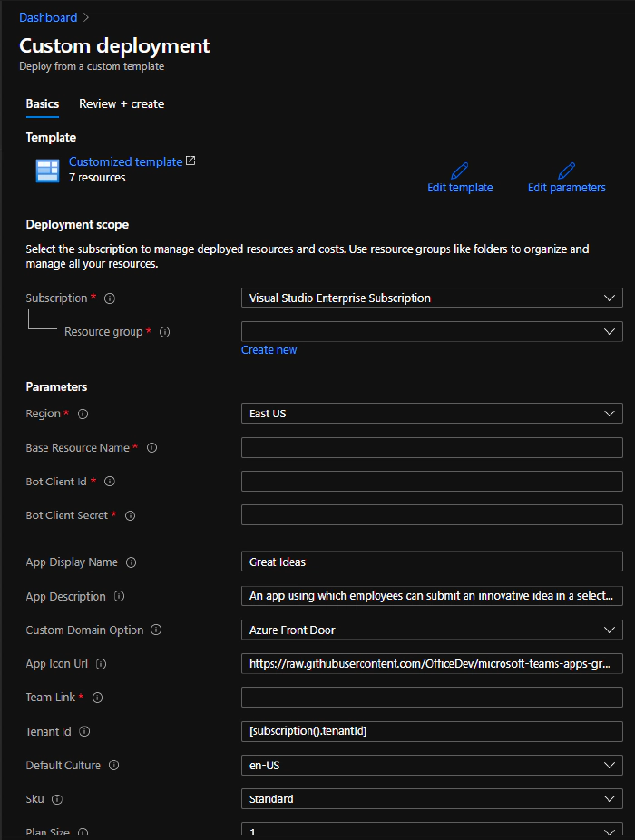
Task: Click the Custom deployment title
Action: pyautogui.click(x=114, y=45)
